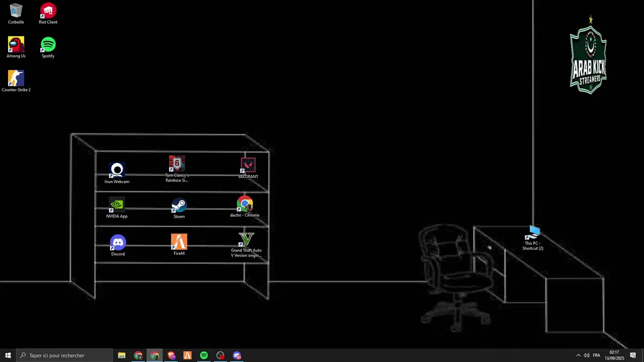Open the taskbar app with red dot badge
The width and height of the screenshot is (644, 362).
[220, 355]
